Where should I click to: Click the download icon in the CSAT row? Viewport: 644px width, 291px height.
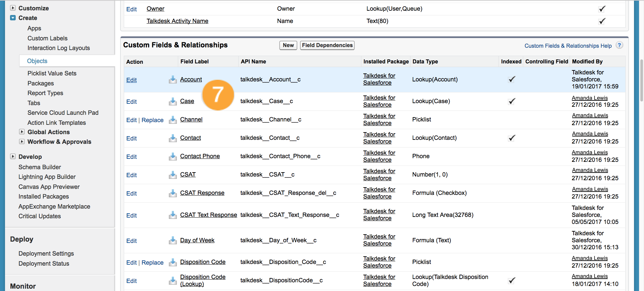pos(173,175)
